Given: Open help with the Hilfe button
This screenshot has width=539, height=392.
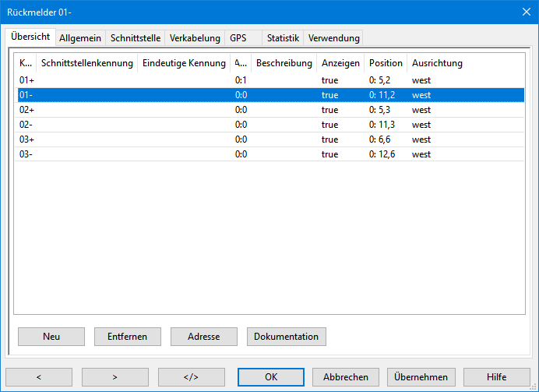Looking at the screenshot, I should 496,377.
